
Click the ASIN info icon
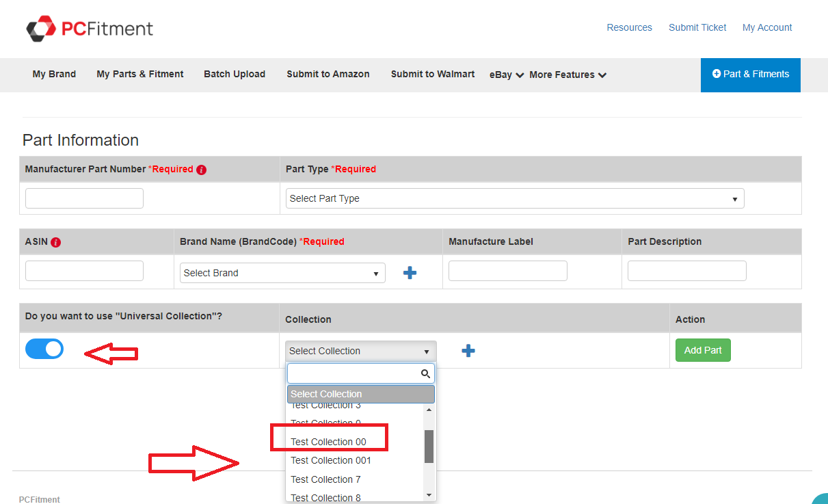[x=56, y=242]
